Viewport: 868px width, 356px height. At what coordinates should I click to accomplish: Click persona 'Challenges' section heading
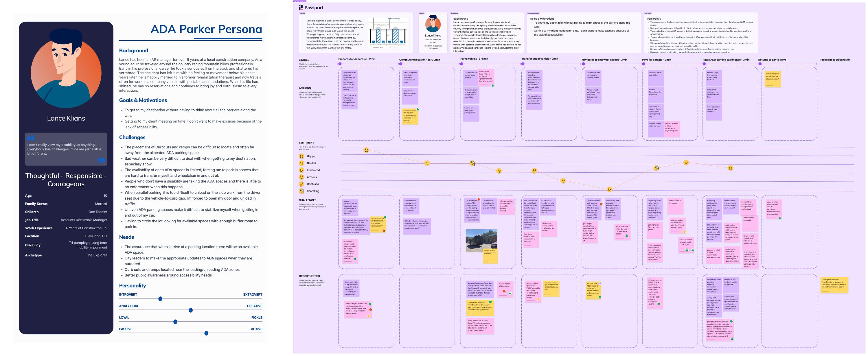coord(132,137)
